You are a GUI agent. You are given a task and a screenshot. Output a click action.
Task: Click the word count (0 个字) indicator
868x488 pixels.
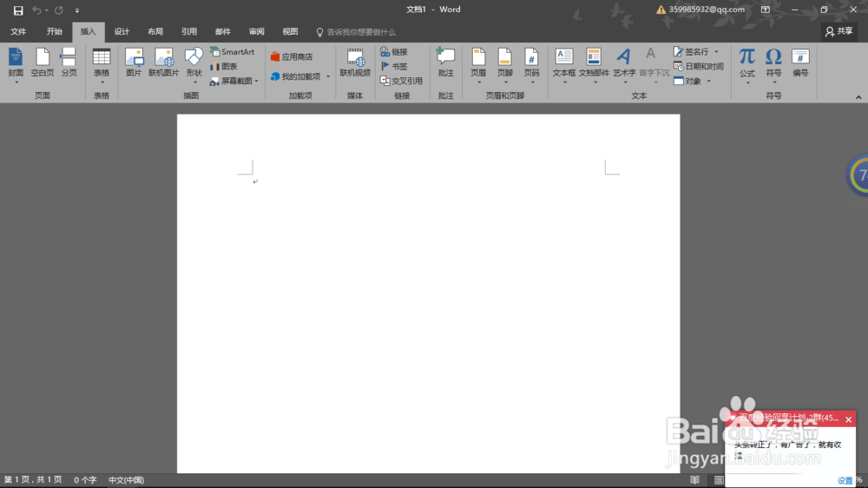[x=85, y=479]
